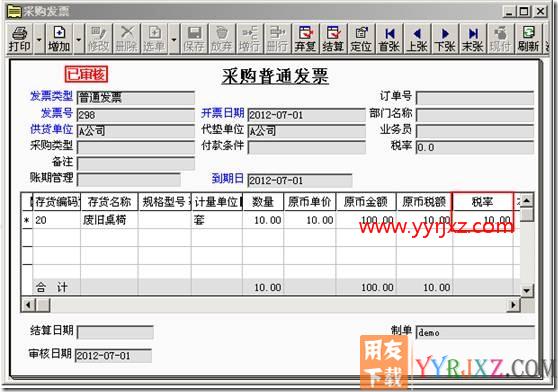Click the 数量 column header

(x=263, y=202)
